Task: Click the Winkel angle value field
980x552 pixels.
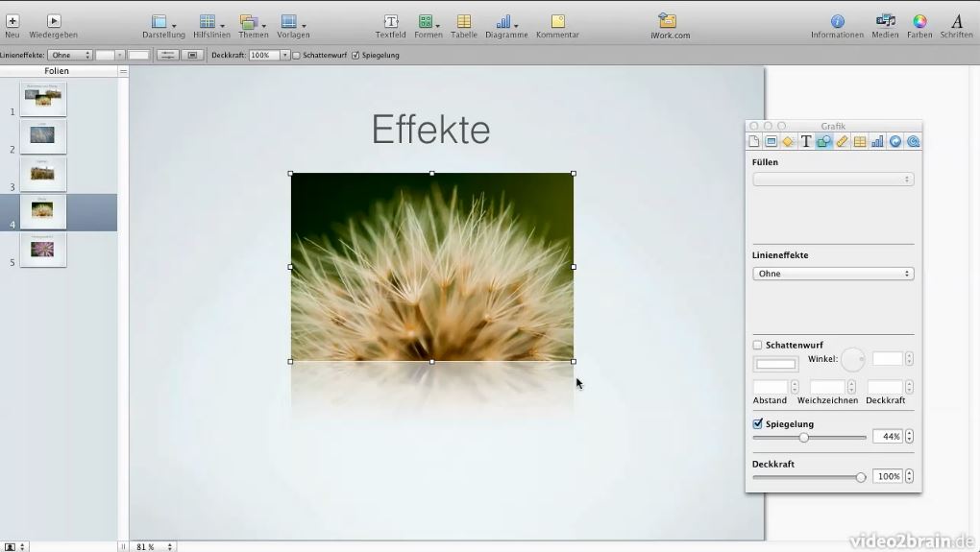Action: [x=888, y=359]
